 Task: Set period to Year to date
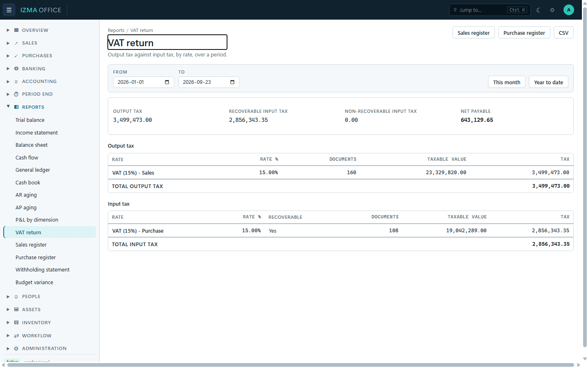[x=548, y=82]
